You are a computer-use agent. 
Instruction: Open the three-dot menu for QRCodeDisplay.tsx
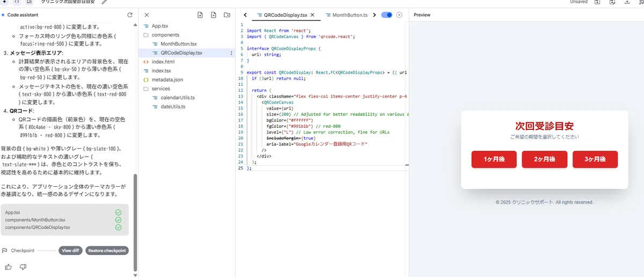(x=232, y=53)
